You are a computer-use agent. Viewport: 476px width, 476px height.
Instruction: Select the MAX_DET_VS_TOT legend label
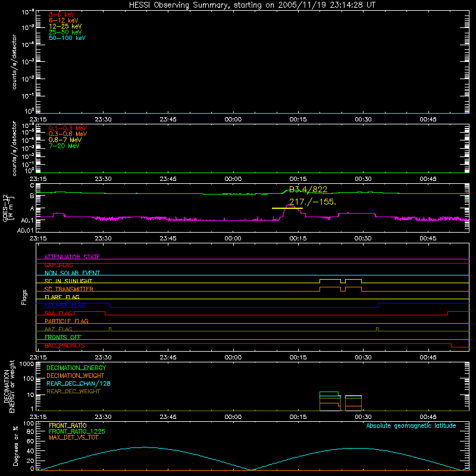[x=73, y=437]
